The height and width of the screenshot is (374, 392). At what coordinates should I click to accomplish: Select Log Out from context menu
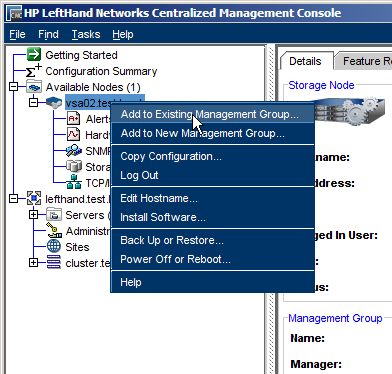click(x=212, y=175)
